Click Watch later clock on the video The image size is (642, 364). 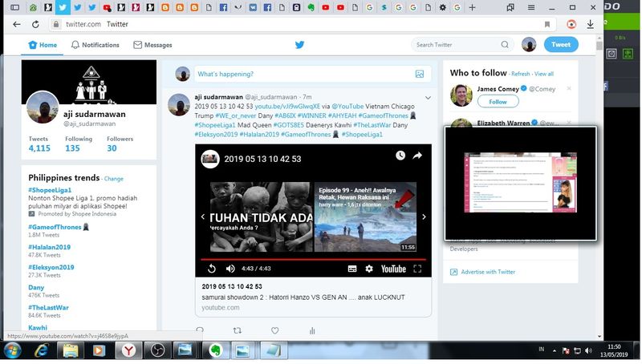pos(400,156)
